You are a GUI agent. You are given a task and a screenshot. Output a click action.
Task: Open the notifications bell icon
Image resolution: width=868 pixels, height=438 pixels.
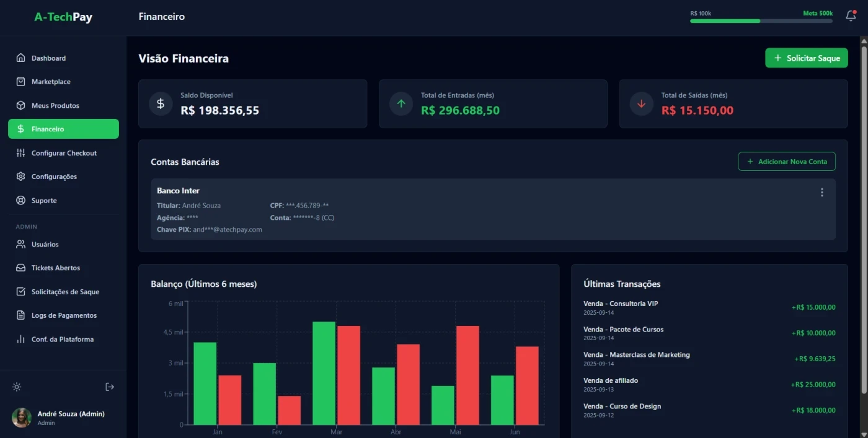pos(851,17)
